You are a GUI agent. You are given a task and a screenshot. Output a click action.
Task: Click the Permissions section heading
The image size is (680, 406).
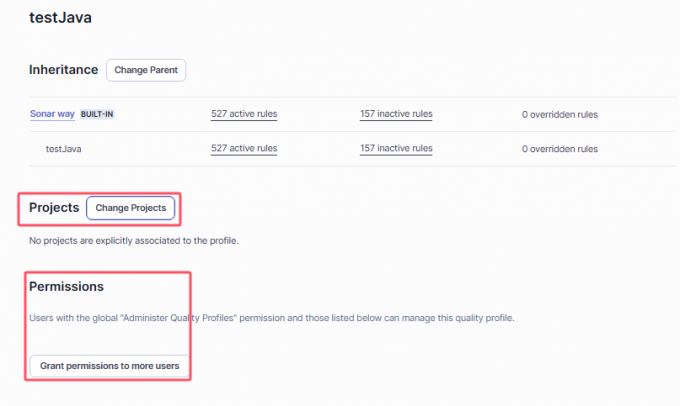coord(67,287)
